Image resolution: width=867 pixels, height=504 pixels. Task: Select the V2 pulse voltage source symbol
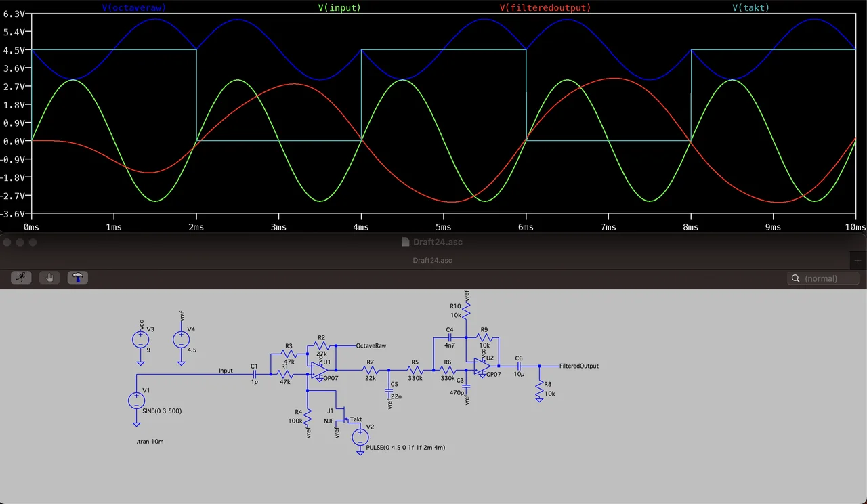click(359, 437)
